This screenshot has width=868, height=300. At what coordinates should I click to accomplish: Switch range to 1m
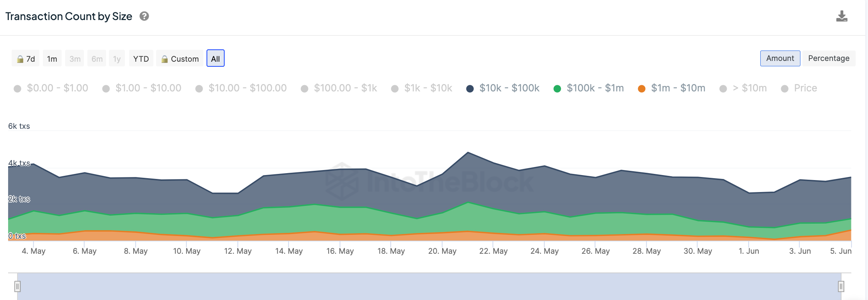[52, 59]
